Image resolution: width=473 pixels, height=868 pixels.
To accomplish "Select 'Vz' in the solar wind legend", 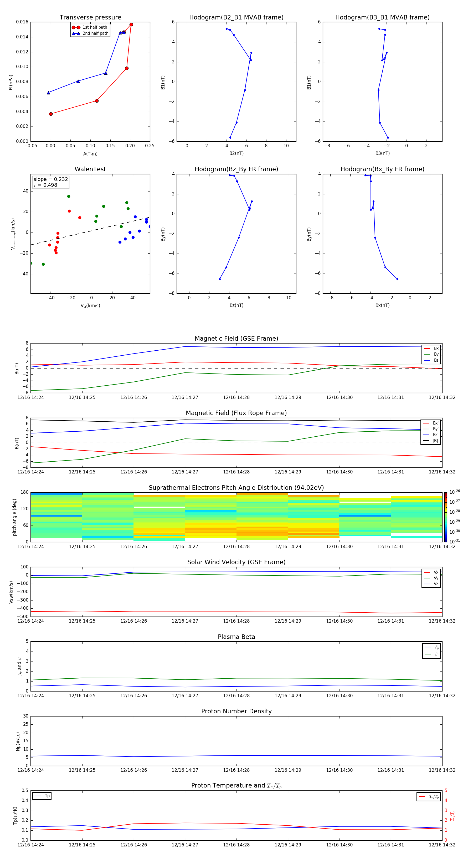I will [x=431, y=584].
